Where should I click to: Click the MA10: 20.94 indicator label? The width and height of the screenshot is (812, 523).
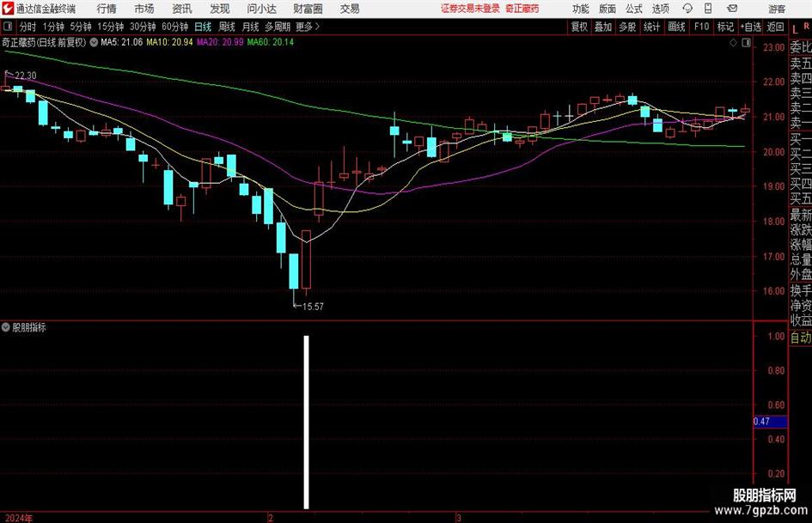[170, 42]
